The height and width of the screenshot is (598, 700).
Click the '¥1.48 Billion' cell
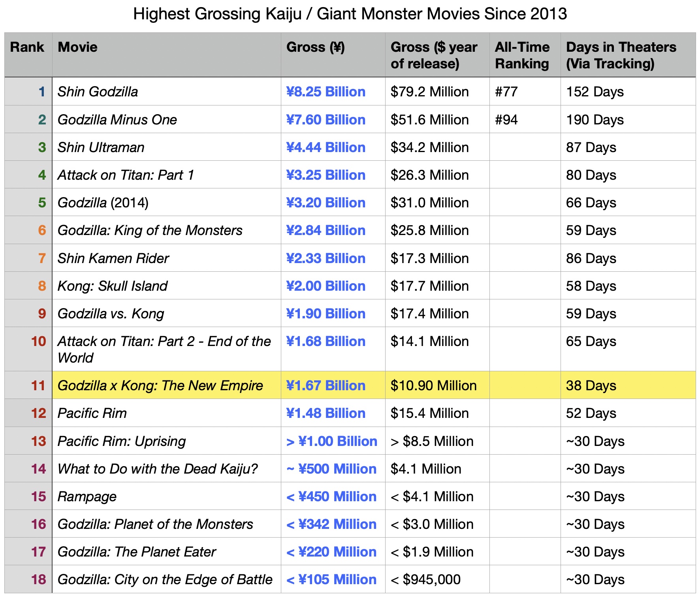(333, 413)
